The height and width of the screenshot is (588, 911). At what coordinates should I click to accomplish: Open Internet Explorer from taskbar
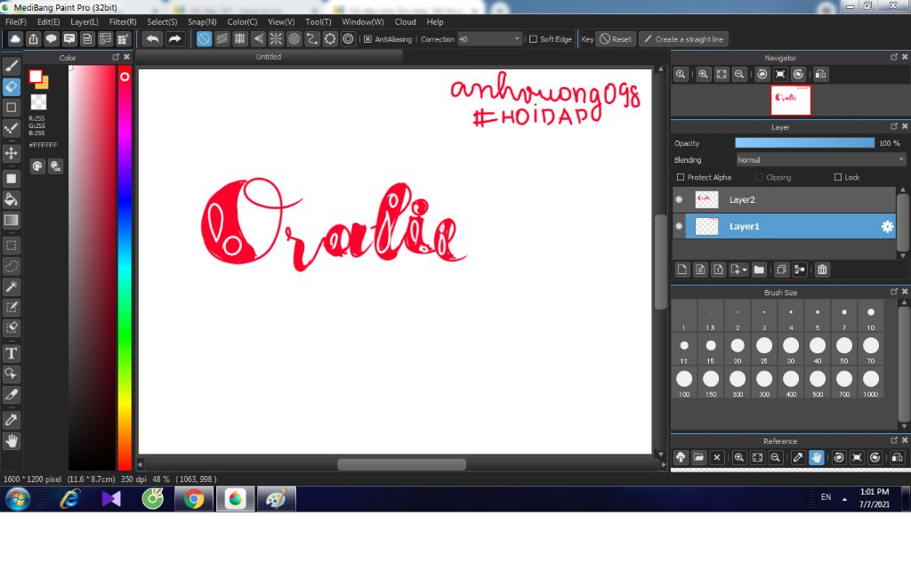click(x=69, y=498)
